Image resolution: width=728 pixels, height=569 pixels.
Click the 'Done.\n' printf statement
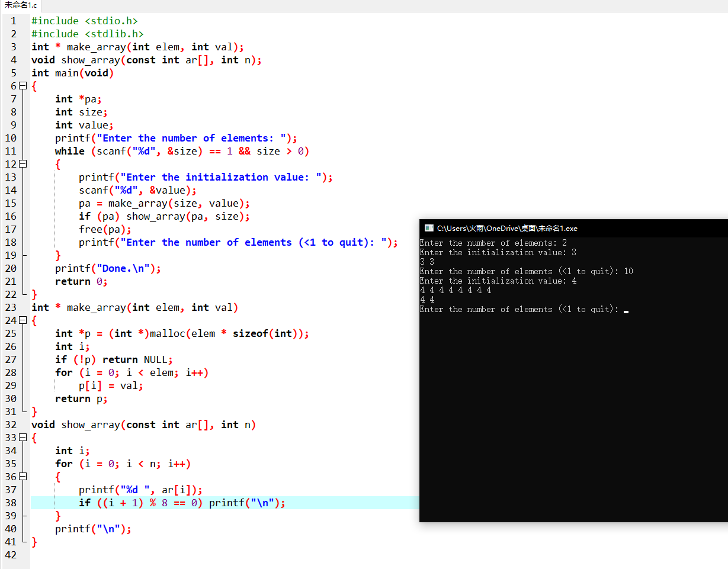pos(108,268)
